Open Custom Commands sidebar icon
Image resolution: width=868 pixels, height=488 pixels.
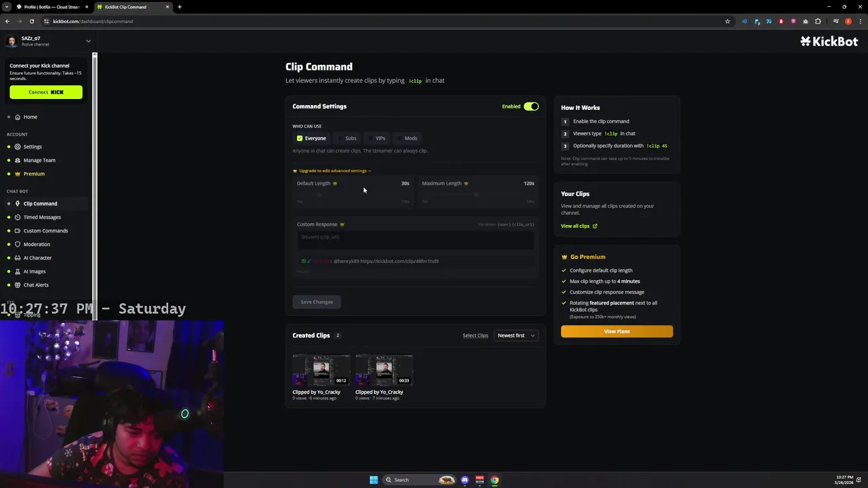(18, 231)
